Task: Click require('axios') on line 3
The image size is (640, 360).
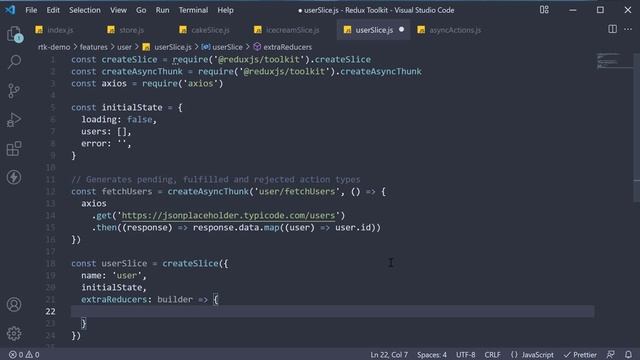Action: (x=182, y=84)
